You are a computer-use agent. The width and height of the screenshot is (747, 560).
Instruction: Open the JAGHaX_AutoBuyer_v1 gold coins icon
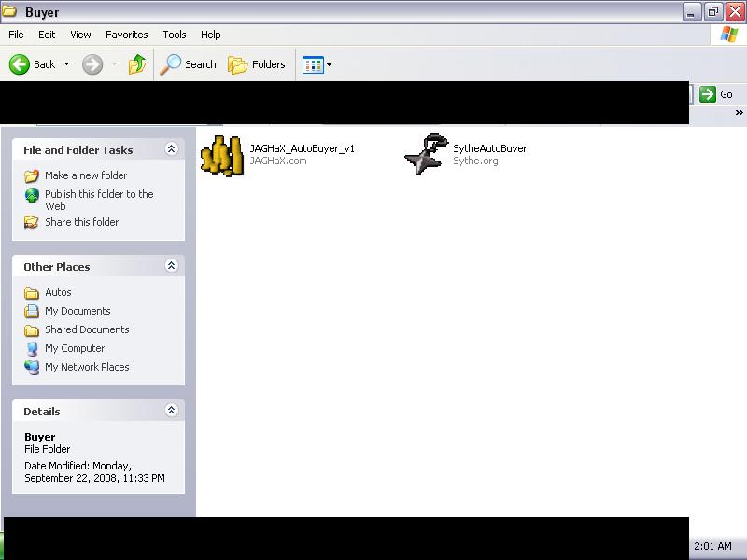222,156
